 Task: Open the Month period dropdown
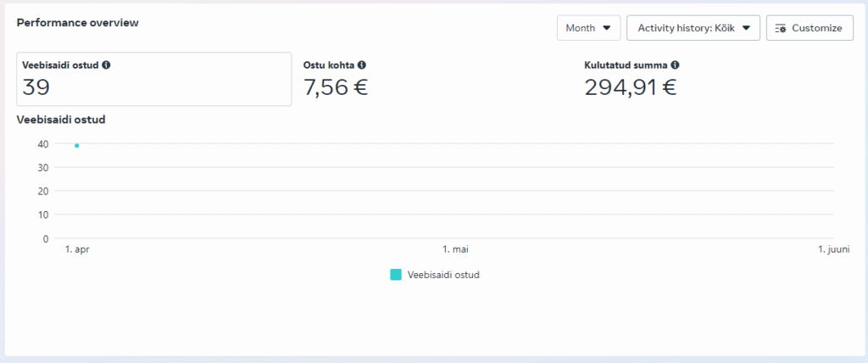588,28
